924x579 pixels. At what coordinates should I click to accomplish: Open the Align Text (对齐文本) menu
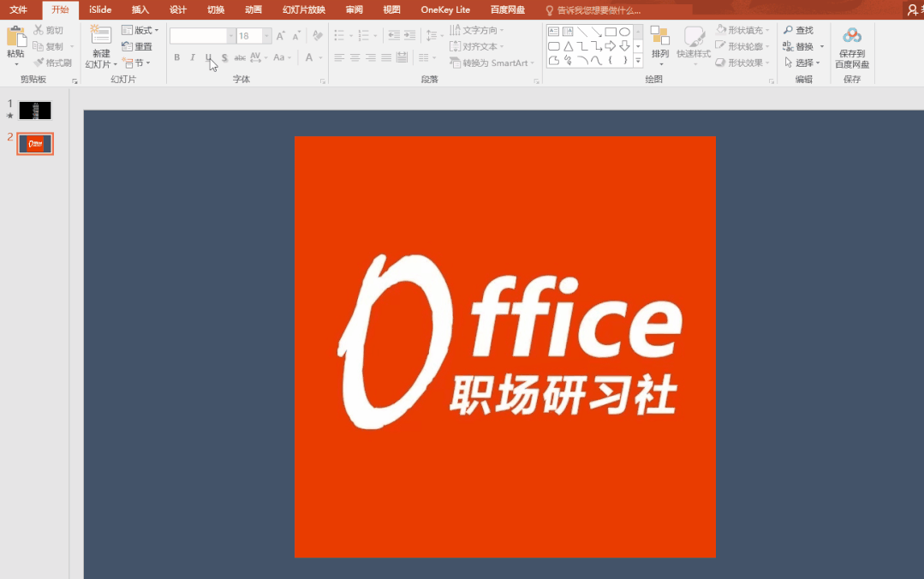[477, 46]
